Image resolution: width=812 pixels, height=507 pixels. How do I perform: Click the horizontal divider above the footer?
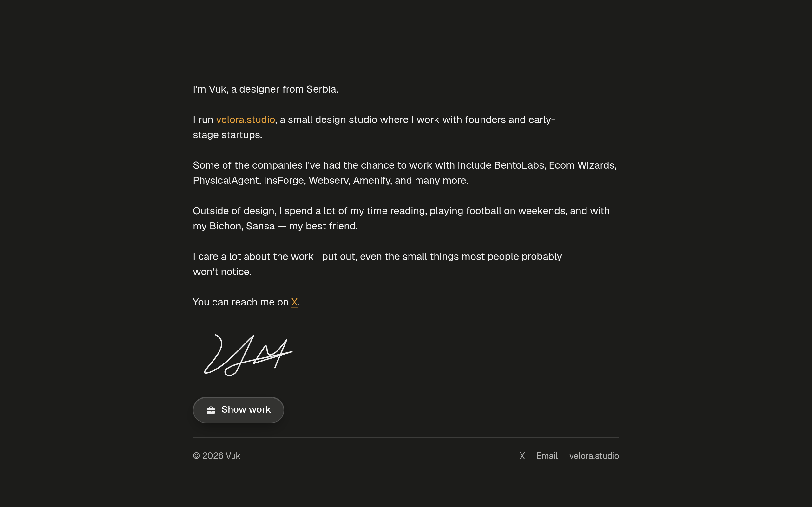pyautogui.click(x=406, y=438)
